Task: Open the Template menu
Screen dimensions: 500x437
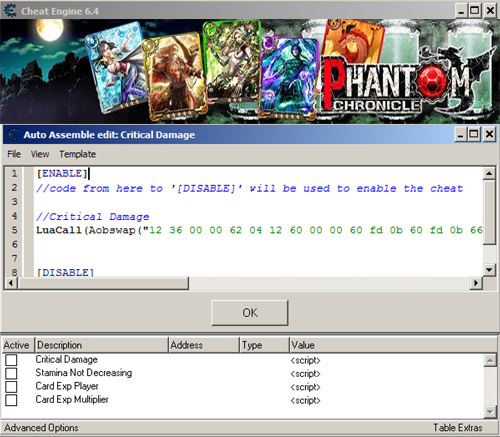Action: coord(78,154)
